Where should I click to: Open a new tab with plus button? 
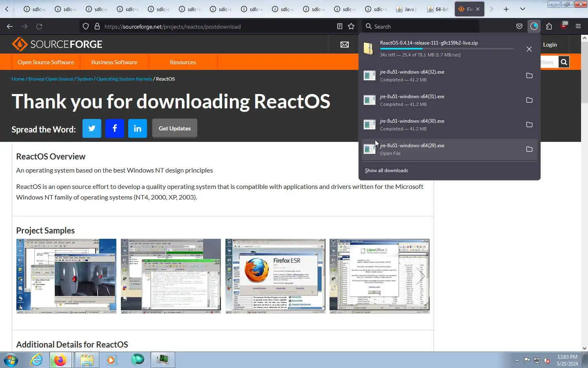click(506, 9)
